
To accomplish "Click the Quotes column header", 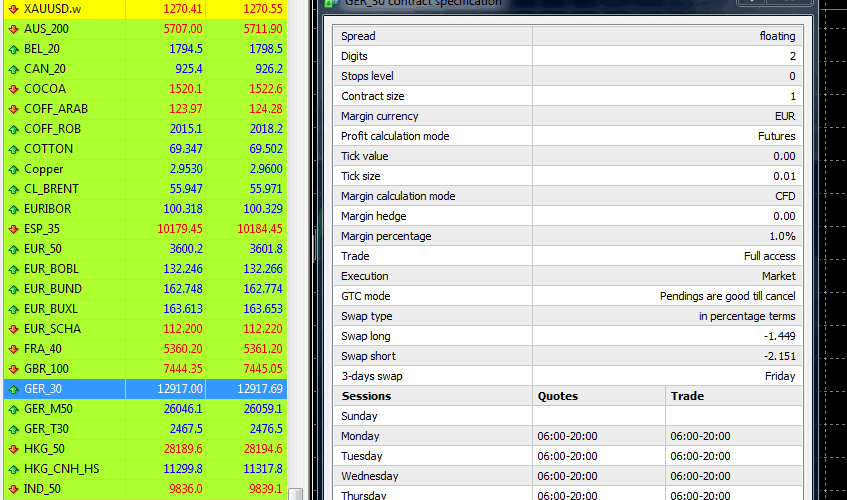I will click(x=557, y=396).
